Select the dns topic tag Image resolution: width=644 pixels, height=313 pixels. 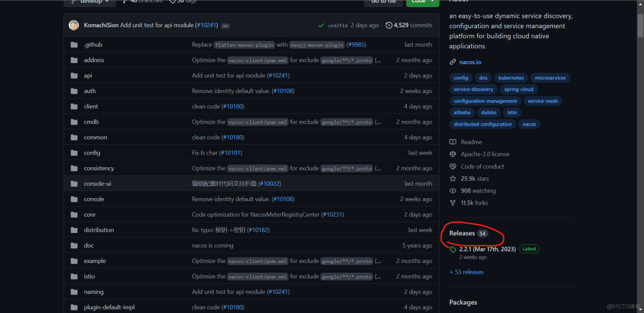tap(483, 78)
